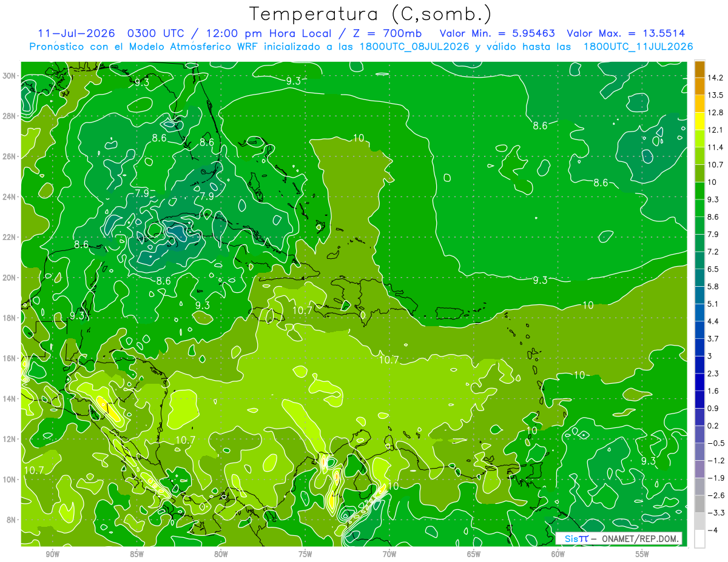Click the 60W longitude axis label
The width and height of the screenshot is (728, 562).
point(558,554)
